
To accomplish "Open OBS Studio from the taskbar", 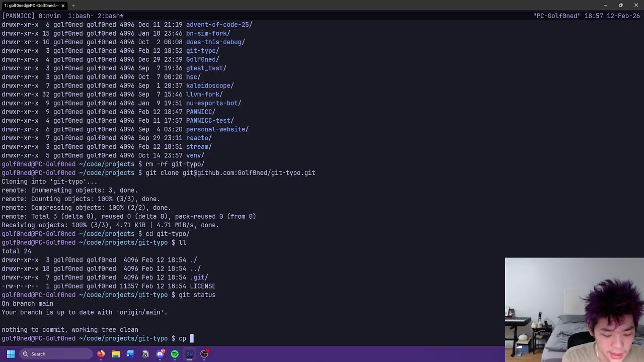I will point(204,354).
